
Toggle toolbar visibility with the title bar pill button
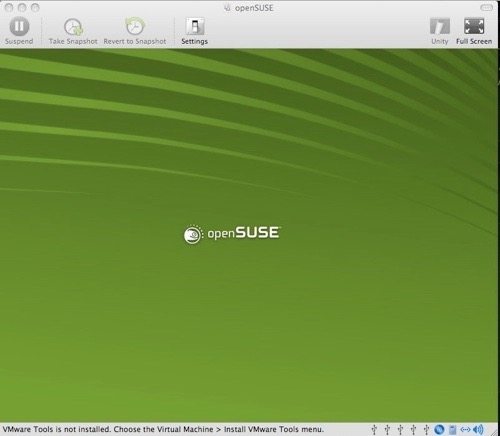click(486, 7)
